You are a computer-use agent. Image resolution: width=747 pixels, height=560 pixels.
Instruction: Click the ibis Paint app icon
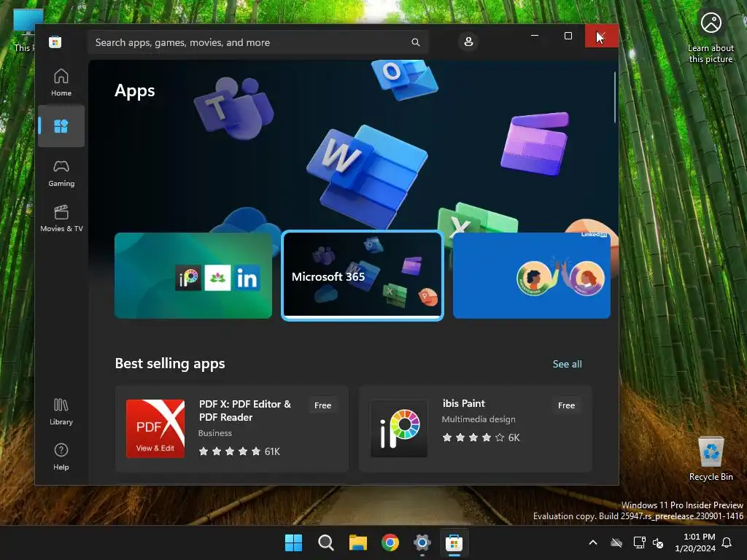coord(399,429)
